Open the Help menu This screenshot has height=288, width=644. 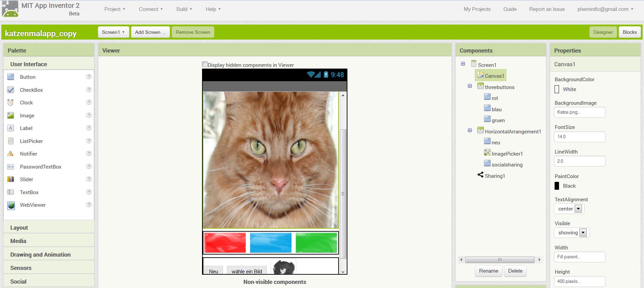click(213, 9)
